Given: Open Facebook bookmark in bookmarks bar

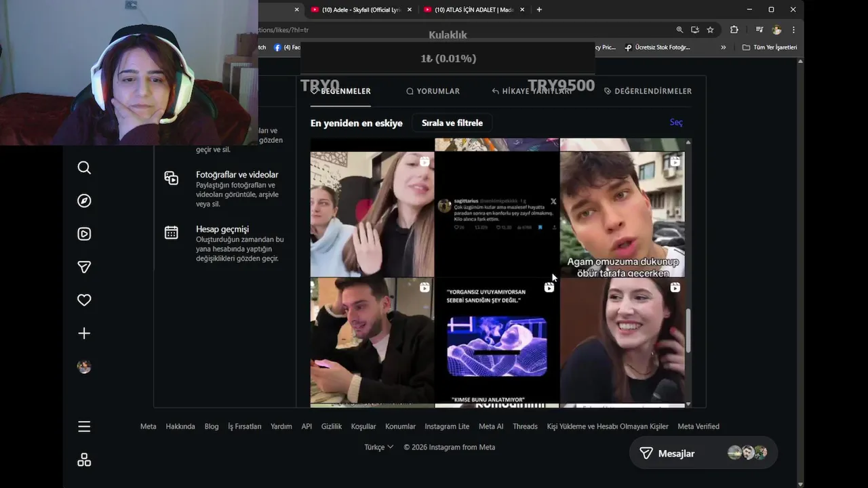Looking at the screenshot, I should coord(287,47).
